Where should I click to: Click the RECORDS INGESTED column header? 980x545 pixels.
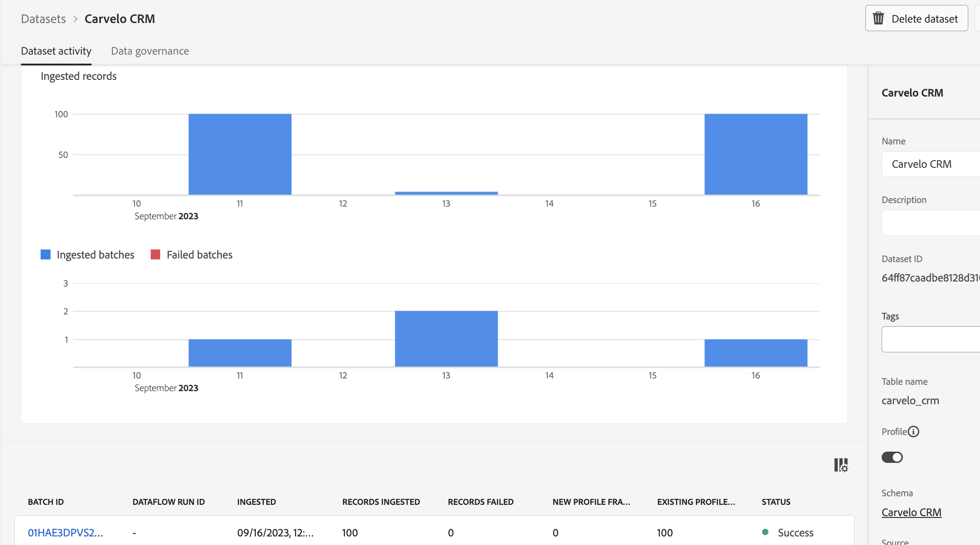(x=381, y=502)
